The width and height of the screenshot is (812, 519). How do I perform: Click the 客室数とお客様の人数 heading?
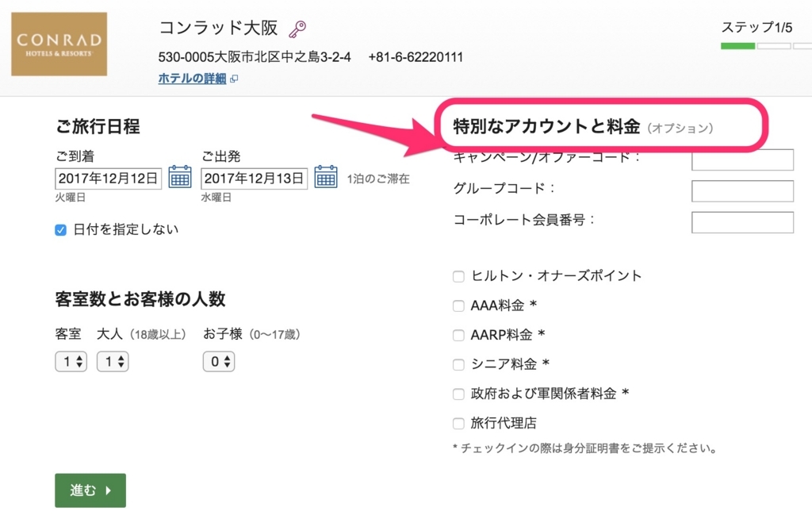[140, 299]
